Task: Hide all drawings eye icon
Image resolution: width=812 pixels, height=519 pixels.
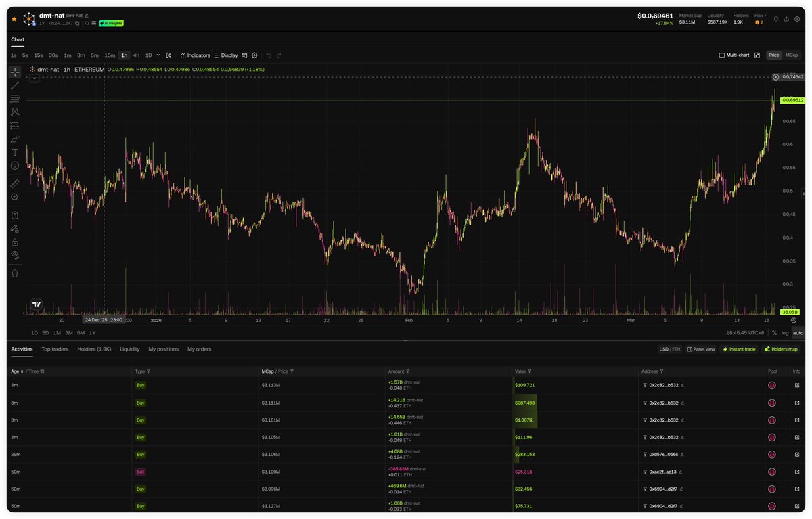Action: click(x=15, y=255)
